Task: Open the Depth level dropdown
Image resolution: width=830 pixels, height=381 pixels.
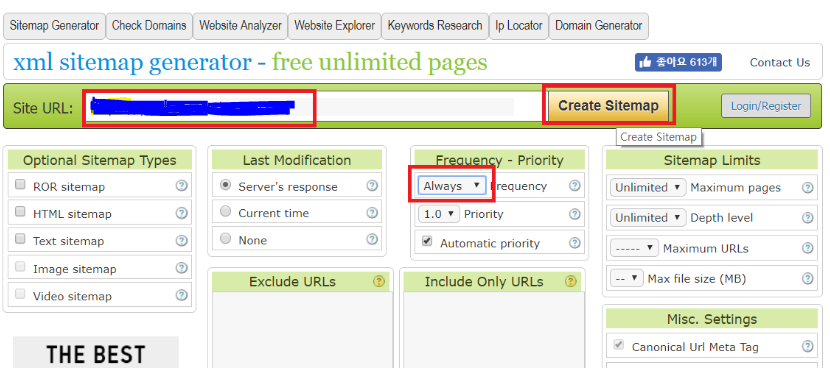Action: [x=648, y=217]
